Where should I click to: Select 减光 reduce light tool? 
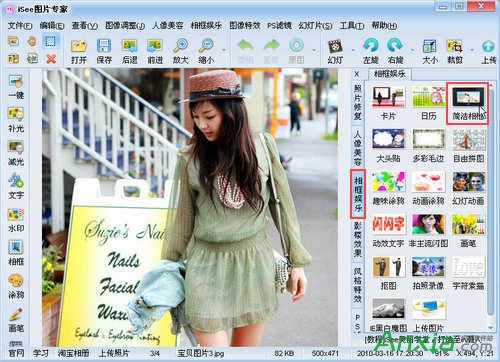coord(16,153)
